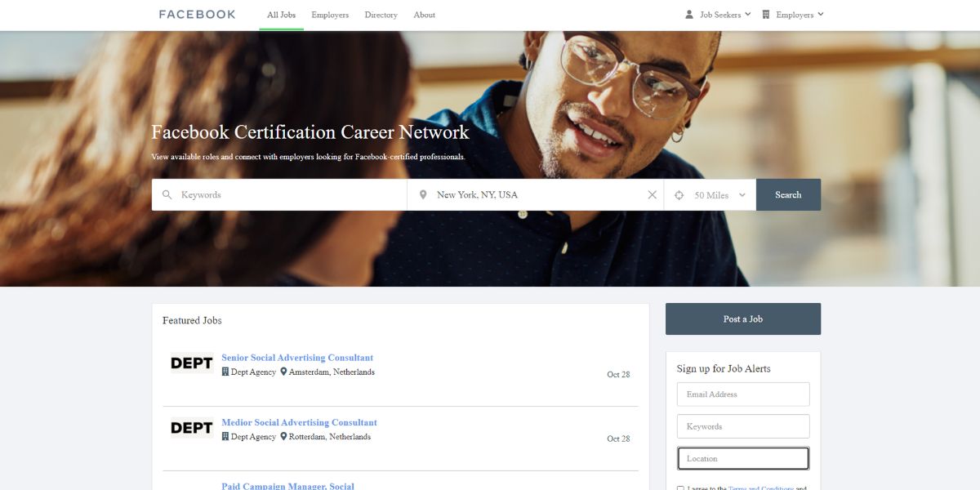980x490 pixels.
Task: Click pin icon beside Amsterdam, Netherlands
Action: point(283,372)
